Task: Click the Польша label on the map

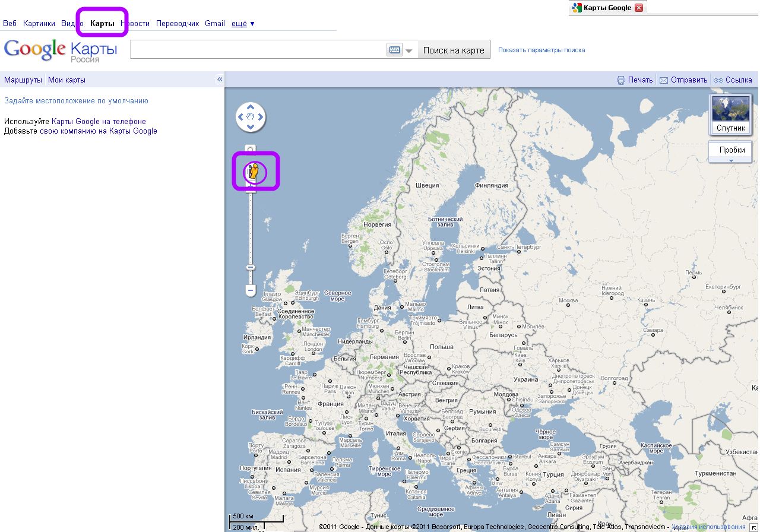Action: coord(441,347)
